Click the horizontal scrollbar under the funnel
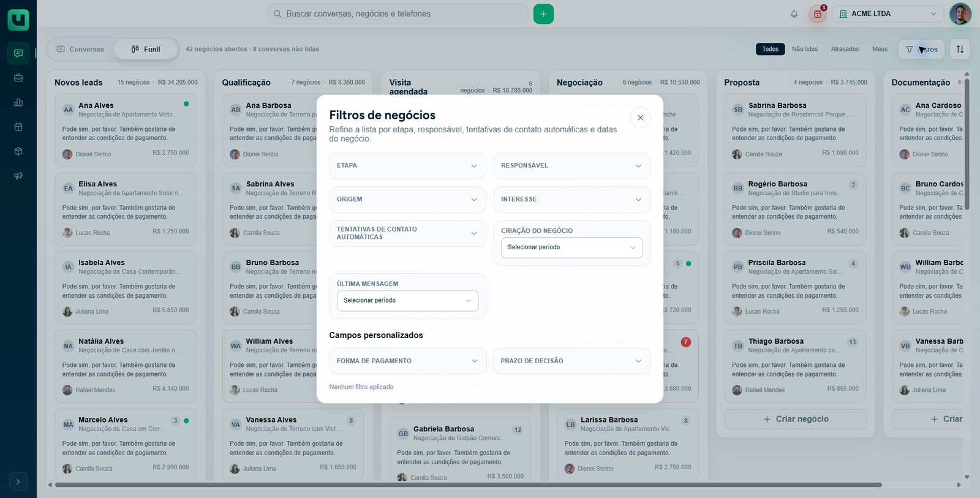This screenshot has height=498, width=980. tap(469, 485)
